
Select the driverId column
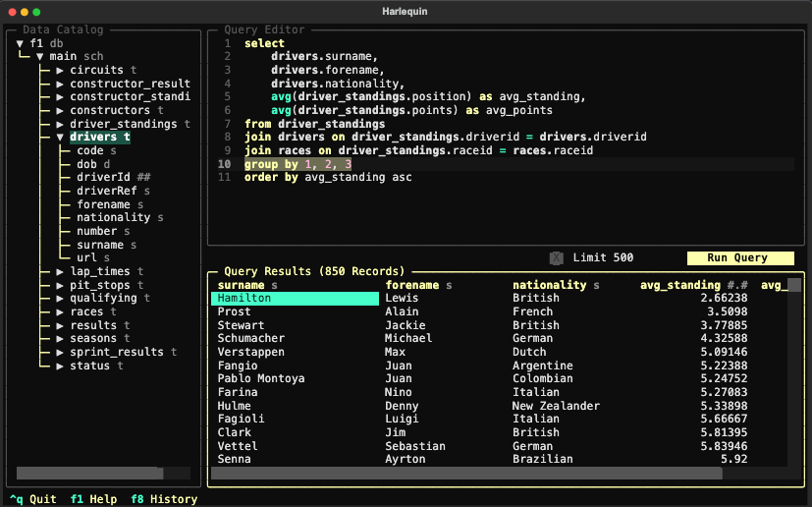click(x=114, y=177)
